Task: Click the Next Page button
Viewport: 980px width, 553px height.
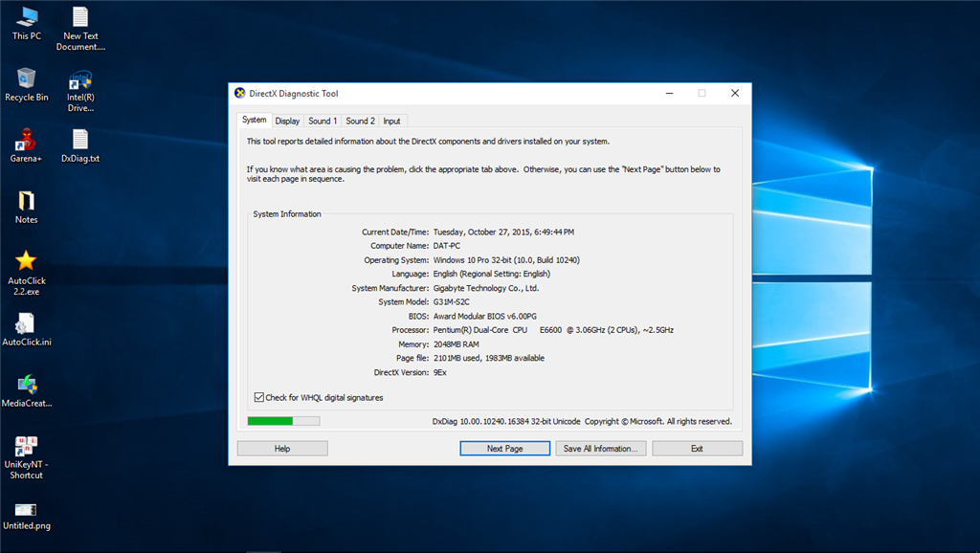Action: pos(505,449)
